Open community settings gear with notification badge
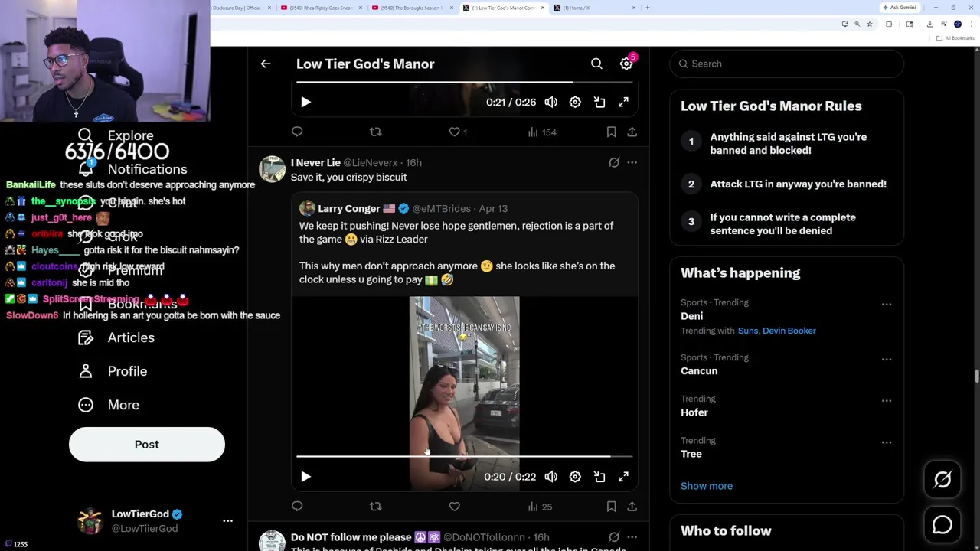 click(x=626, y=64)
